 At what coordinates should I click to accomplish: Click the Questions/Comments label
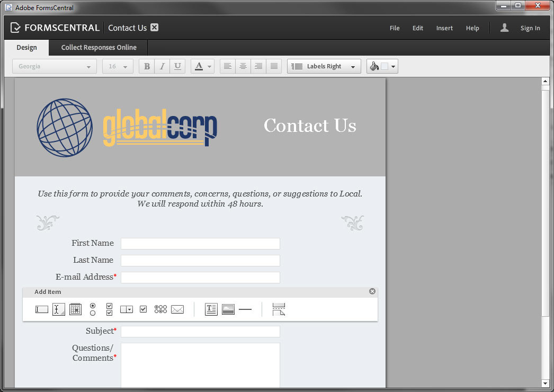tap(93, 353)
